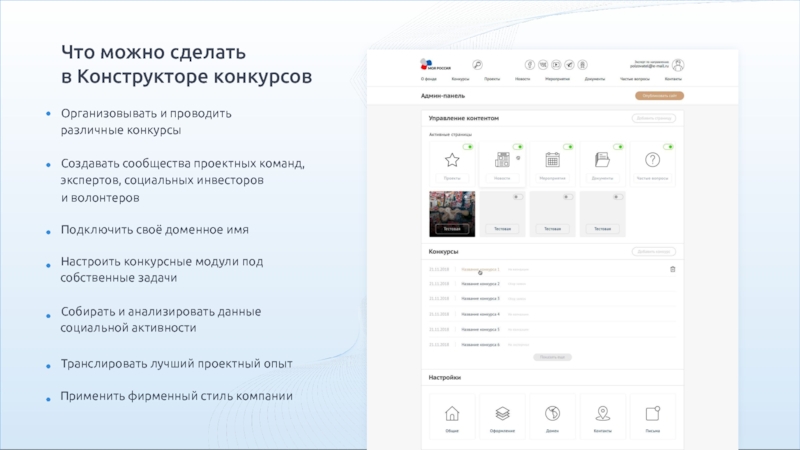Open Письма settings icon
The image size is (800, 450).
pos(652,414)
